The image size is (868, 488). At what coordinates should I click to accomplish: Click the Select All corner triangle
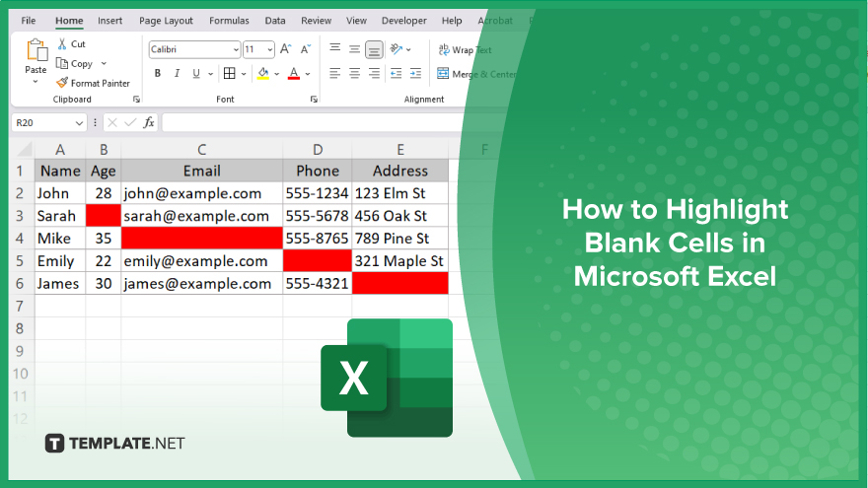[x=24, y=150]
